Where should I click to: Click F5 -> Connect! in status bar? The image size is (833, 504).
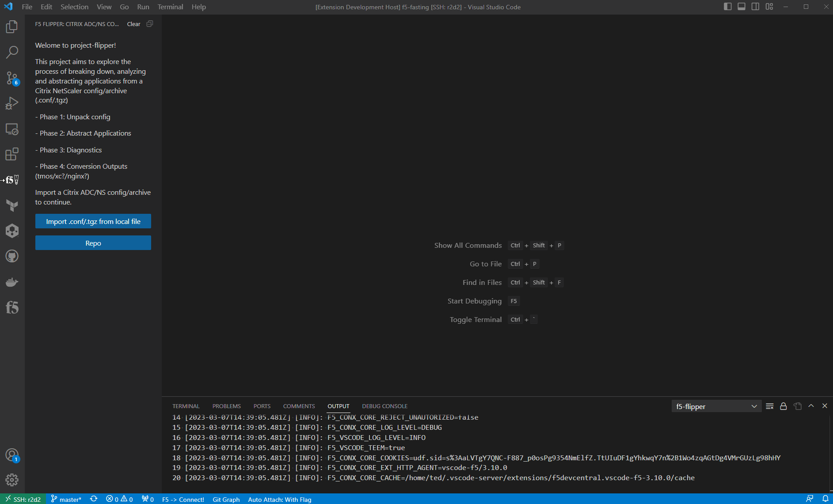pos(183,499)
